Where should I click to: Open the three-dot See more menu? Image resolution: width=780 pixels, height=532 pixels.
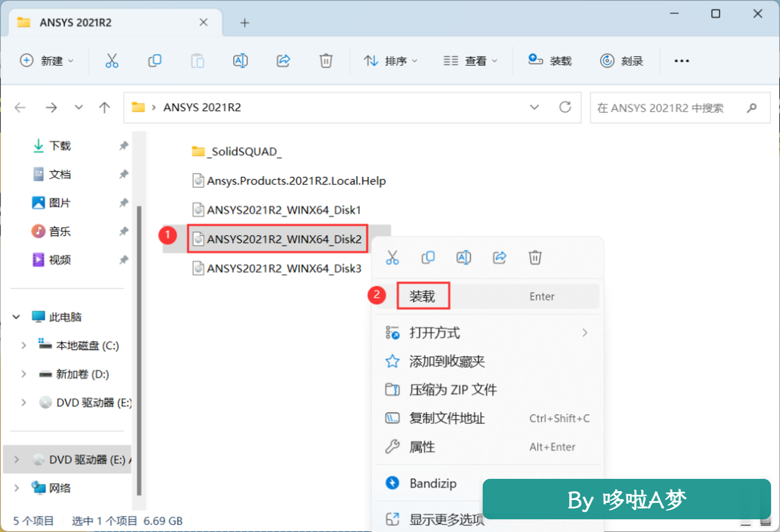coord(682,61)
